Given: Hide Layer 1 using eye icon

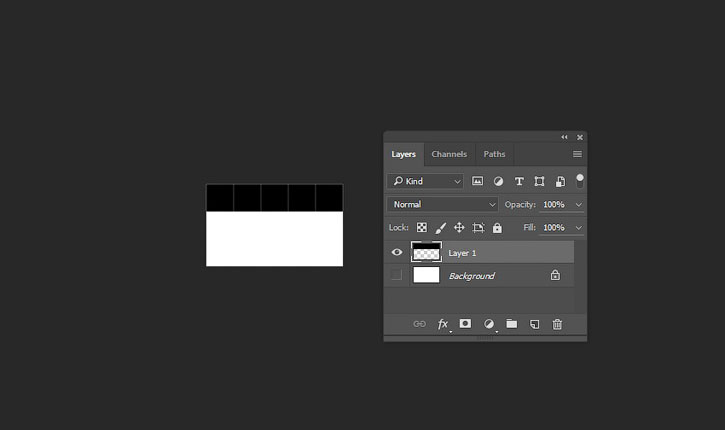Looking at the screenshot, I should [x=397, y=252].
